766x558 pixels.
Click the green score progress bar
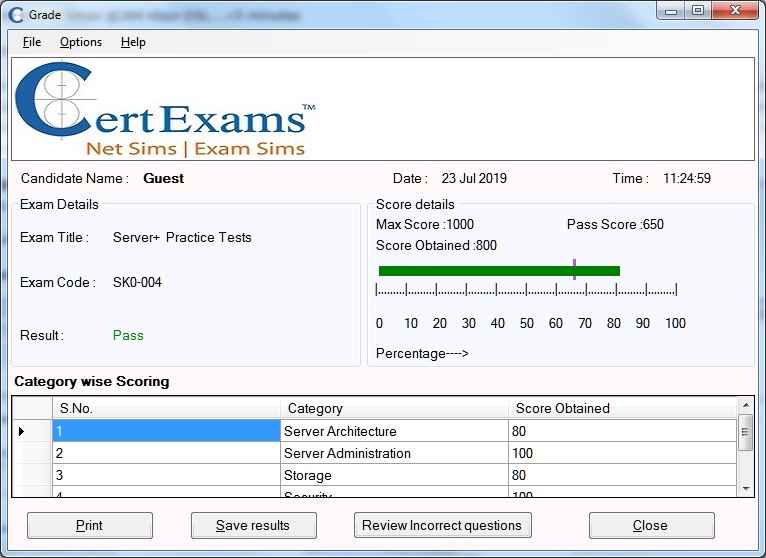click(499, 271)
